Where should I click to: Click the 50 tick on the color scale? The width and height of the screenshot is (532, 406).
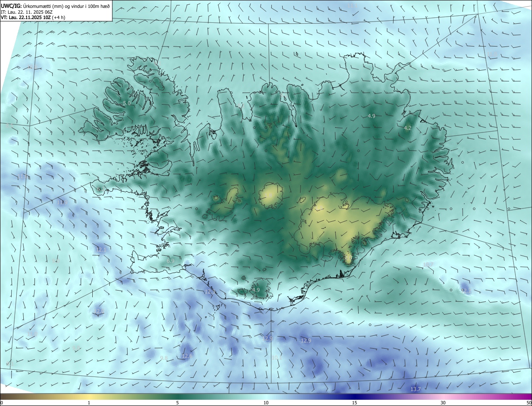(x=529, y=403)
